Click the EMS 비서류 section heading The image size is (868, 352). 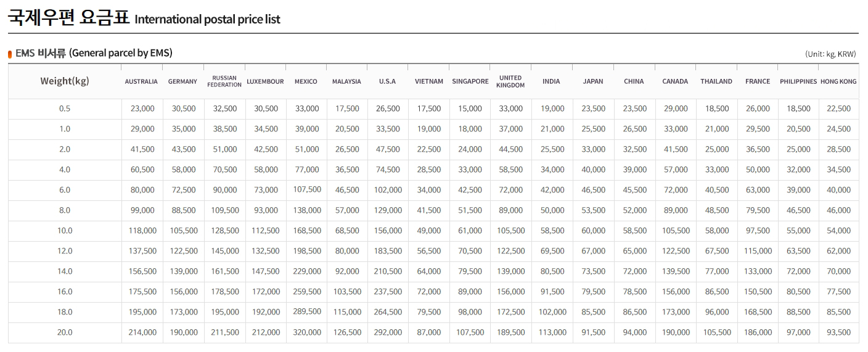[94, 54]
